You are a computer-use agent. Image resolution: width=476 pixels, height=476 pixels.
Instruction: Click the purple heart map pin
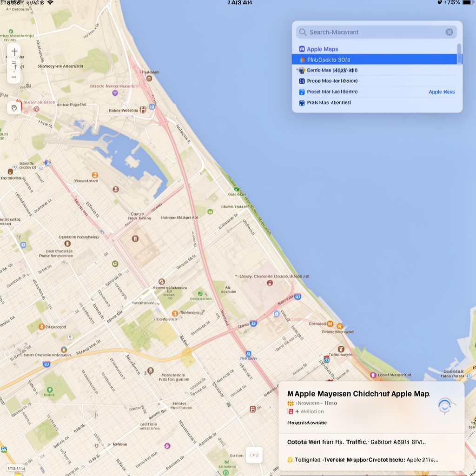coord(115,93)
